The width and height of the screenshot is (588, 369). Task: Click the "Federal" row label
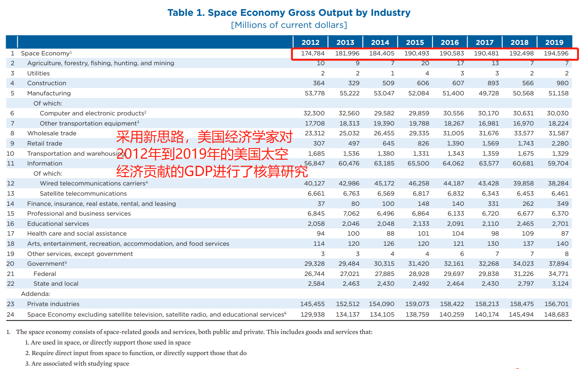45,274
